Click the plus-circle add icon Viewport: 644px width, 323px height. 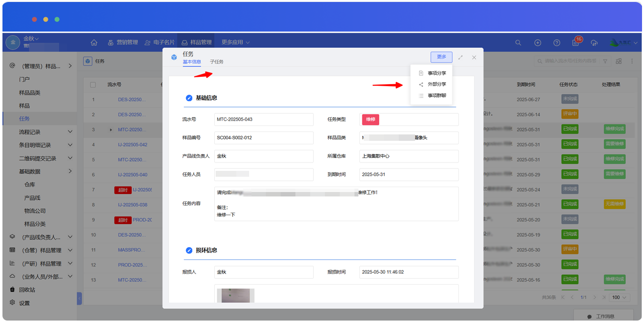[x=538, y=43]
